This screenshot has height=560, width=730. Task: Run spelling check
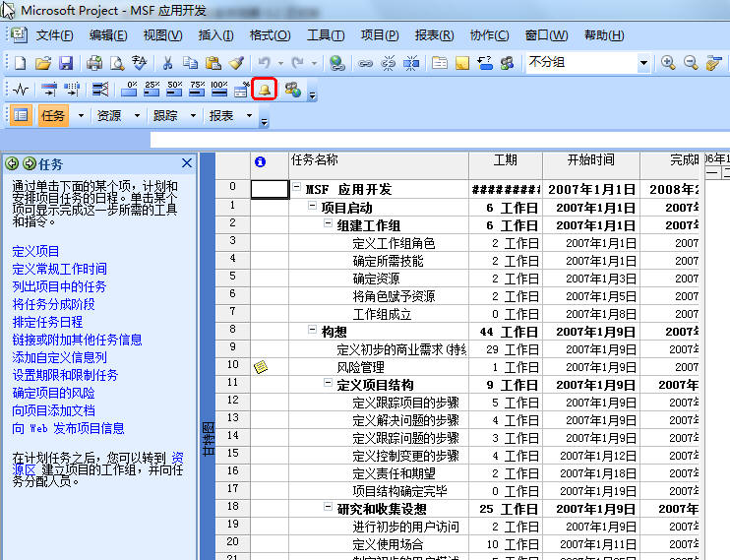click(139, 63)
